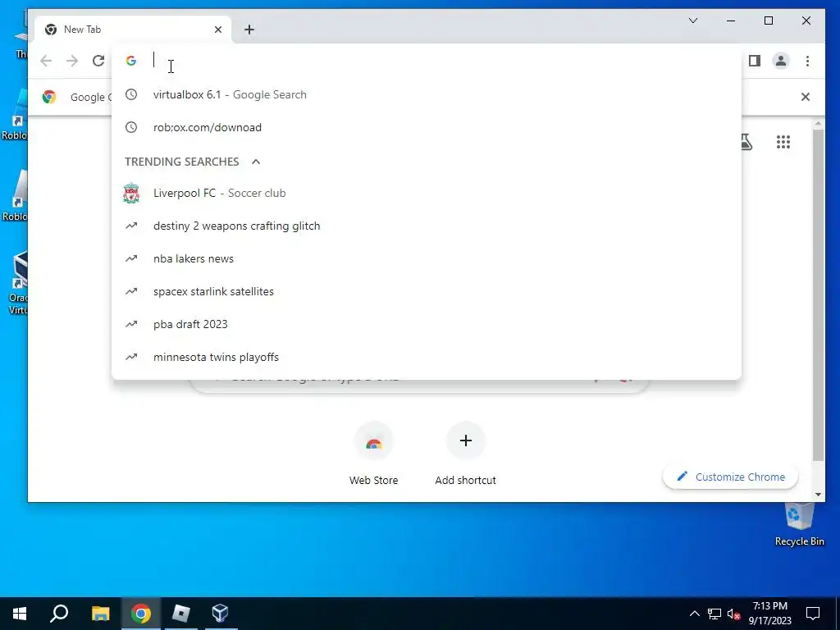Collapse the Trending Searches section
The image size is (840, 630).
click(256, 162)
